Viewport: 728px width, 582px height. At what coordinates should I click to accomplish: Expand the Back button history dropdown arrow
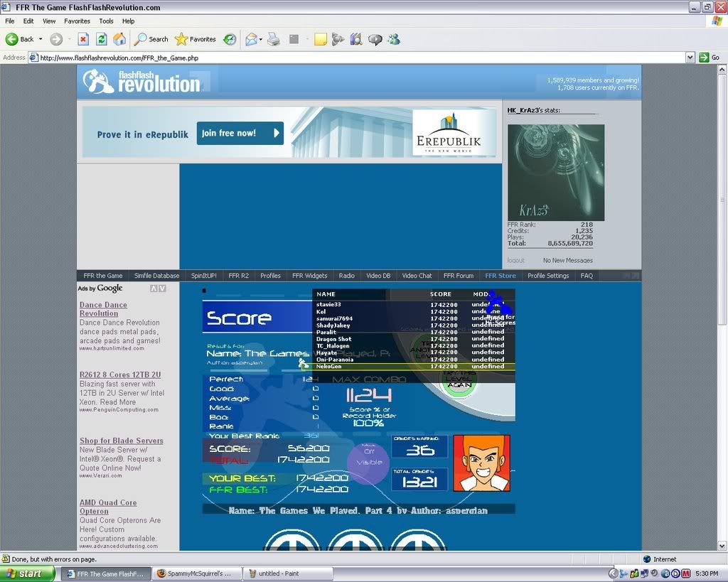(x=41, y=39)
